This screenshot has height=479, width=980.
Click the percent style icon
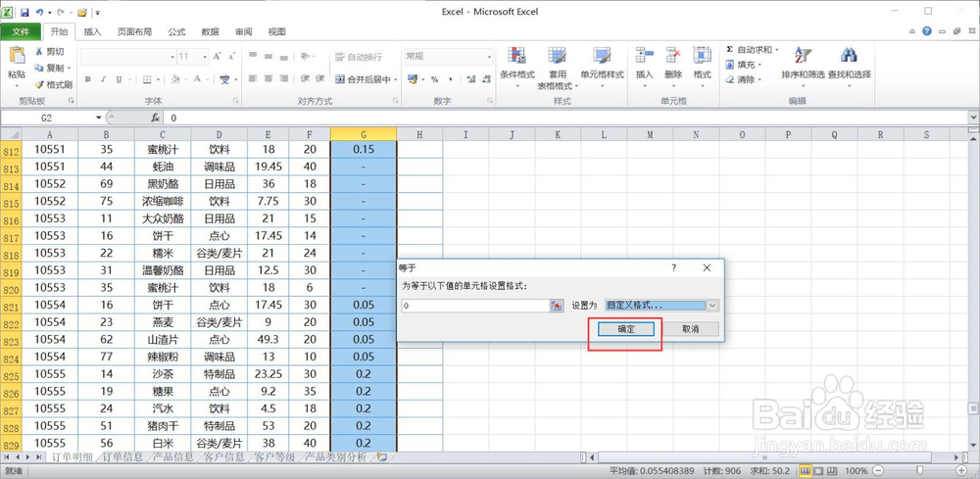click(x=434, y=79)
